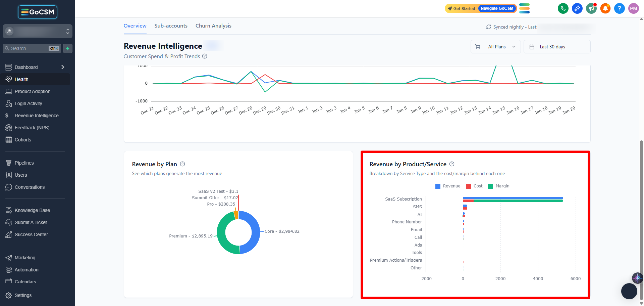Viewport: 644px width, 306px height.
Task: Click the blue help question mark icon
Action: [x=619, y=8]
